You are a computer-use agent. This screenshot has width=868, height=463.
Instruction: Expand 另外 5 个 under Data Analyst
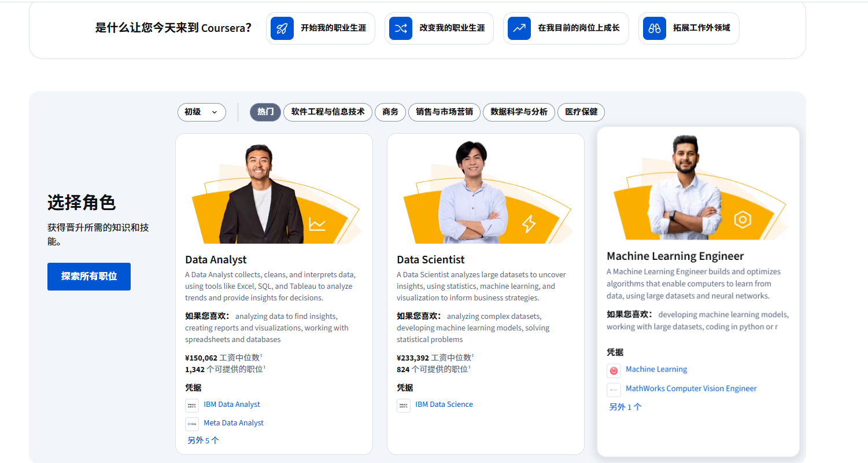point(203,440)
